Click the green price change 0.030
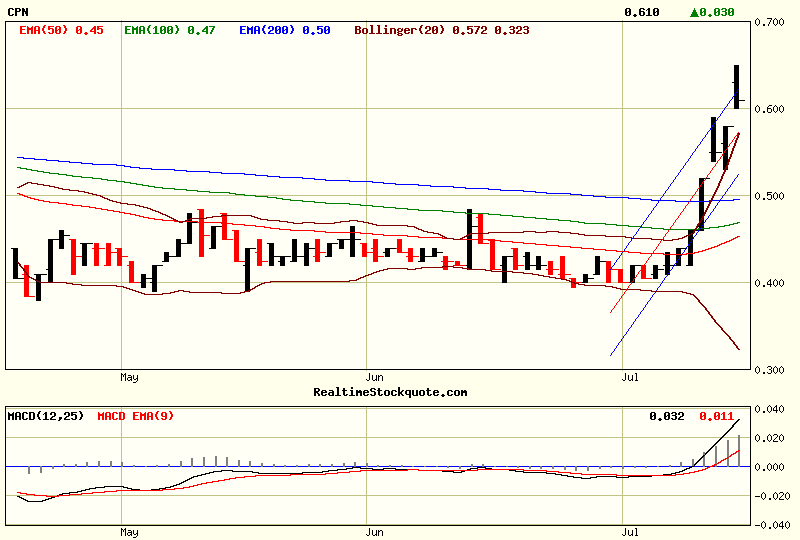 tap(717, 12)
